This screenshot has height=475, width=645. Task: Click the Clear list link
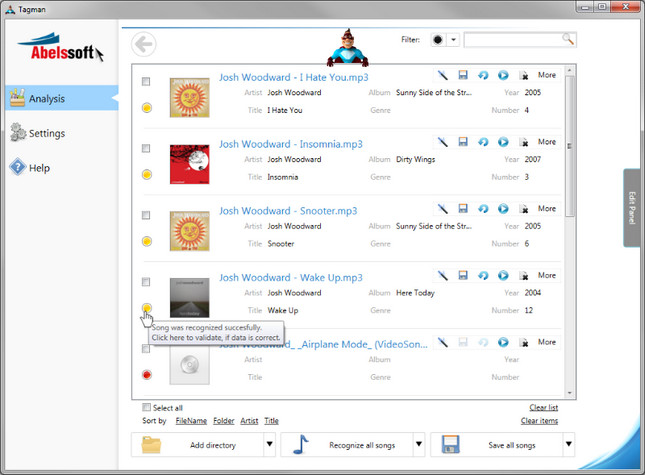click(543, 407)
